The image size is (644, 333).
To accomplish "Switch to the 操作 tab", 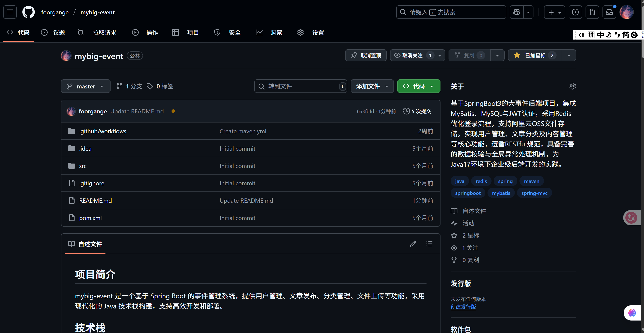I will pyautogui.click(x=145, y=33).
